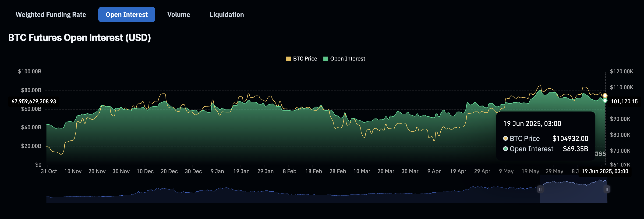Switch to the Liquidation tab
644x219 pixels.
click(x=226, y=14)
